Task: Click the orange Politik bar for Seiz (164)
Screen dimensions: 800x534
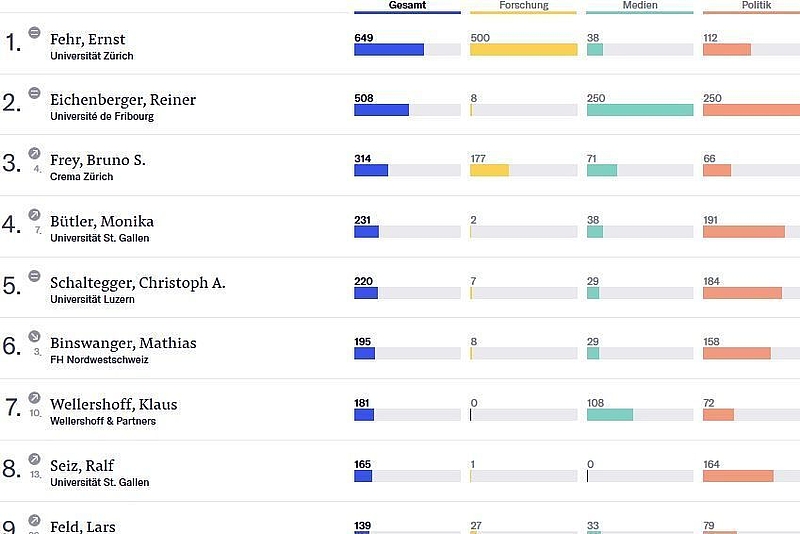Action: click(x=738, y=476)
